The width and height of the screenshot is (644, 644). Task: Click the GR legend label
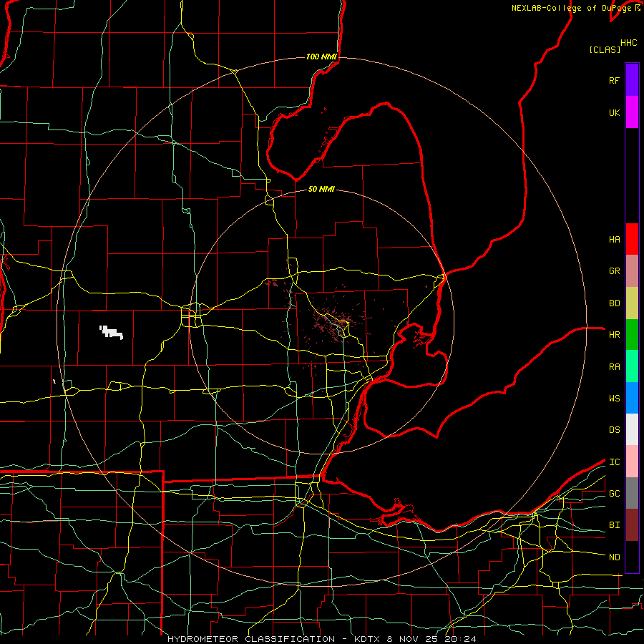click(x=614, y=271)
